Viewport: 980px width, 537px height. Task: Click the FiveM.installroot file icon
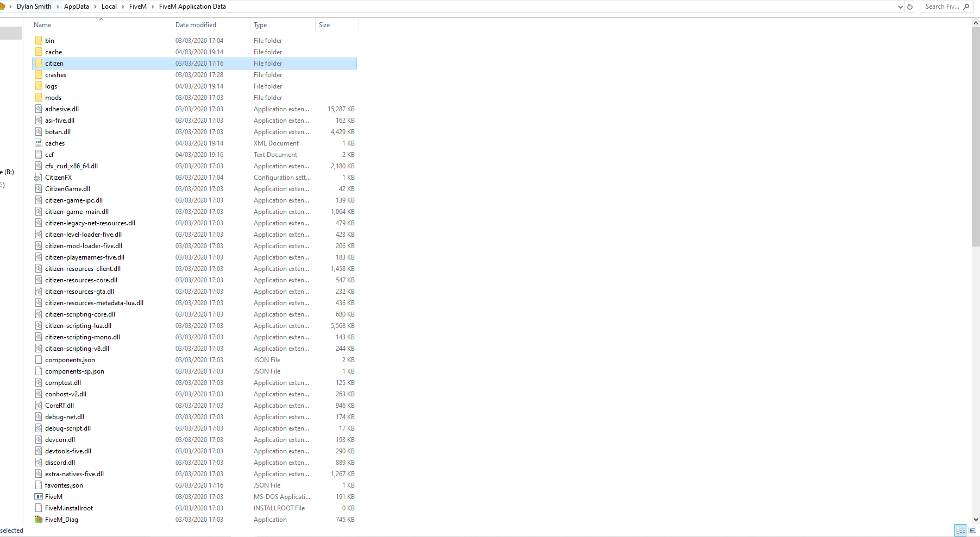(x=39, y=508)
